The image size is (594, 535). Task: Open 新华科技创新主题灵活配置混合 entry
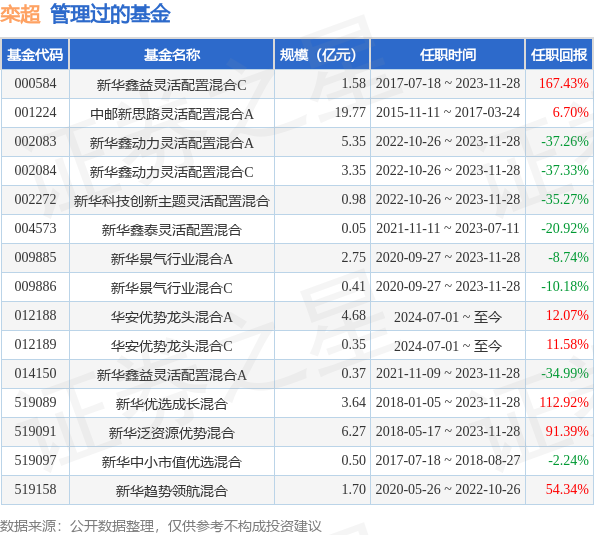click(x=172, y=200)
